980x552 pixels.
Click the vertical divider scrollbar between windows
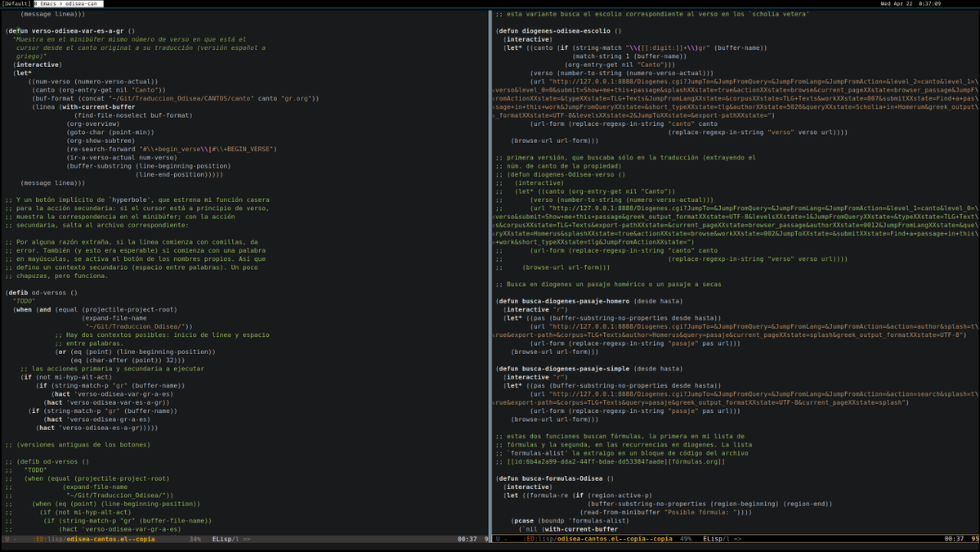tap(490, 272)
